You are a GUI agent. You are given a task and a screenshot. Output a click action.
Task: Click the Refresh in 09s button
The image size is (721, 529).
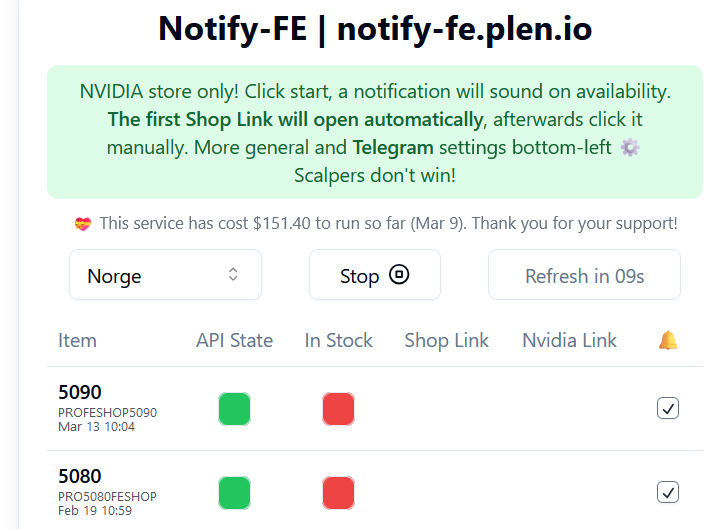584,275
